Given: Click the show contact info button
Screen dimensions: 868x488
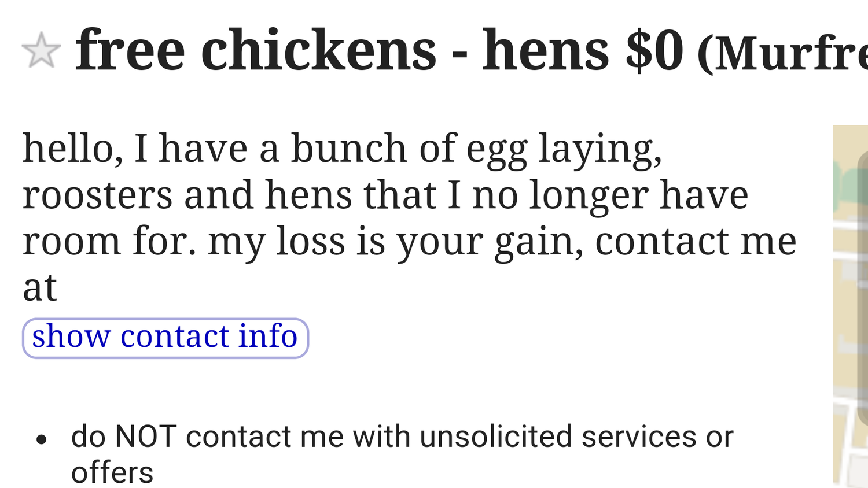Looking at the screenshot, I should coord(165,338).
